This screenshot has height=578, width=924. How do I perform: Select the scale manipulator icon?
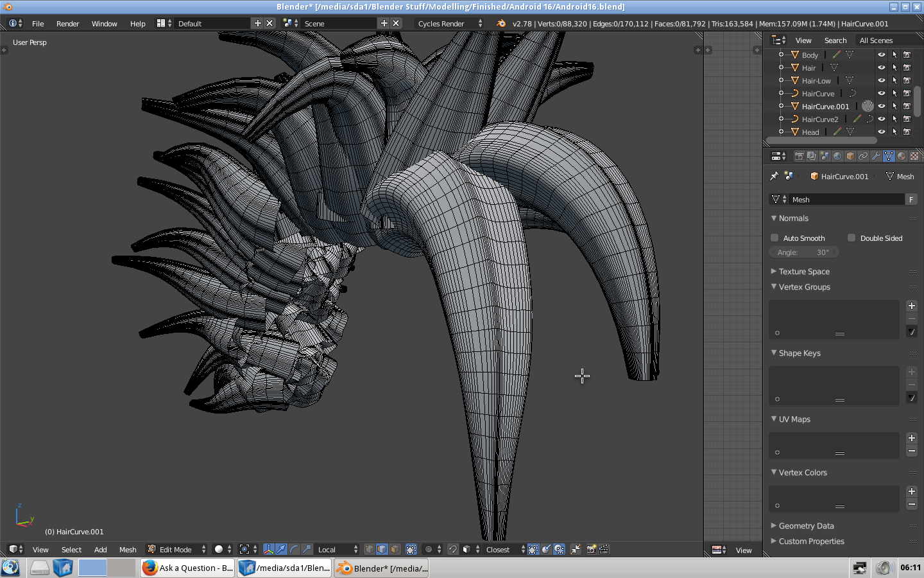click(x=307, y=549)
